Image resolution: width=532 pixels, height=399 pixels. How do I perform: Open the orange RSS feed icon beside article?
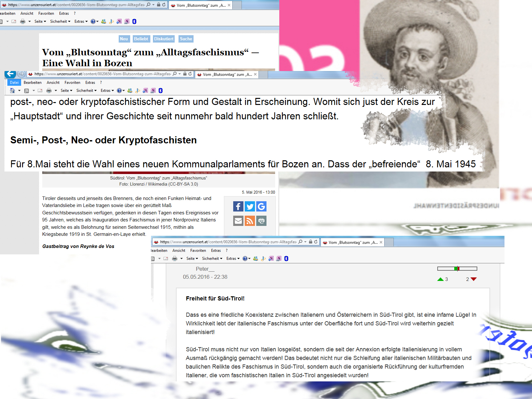[250, 221]
